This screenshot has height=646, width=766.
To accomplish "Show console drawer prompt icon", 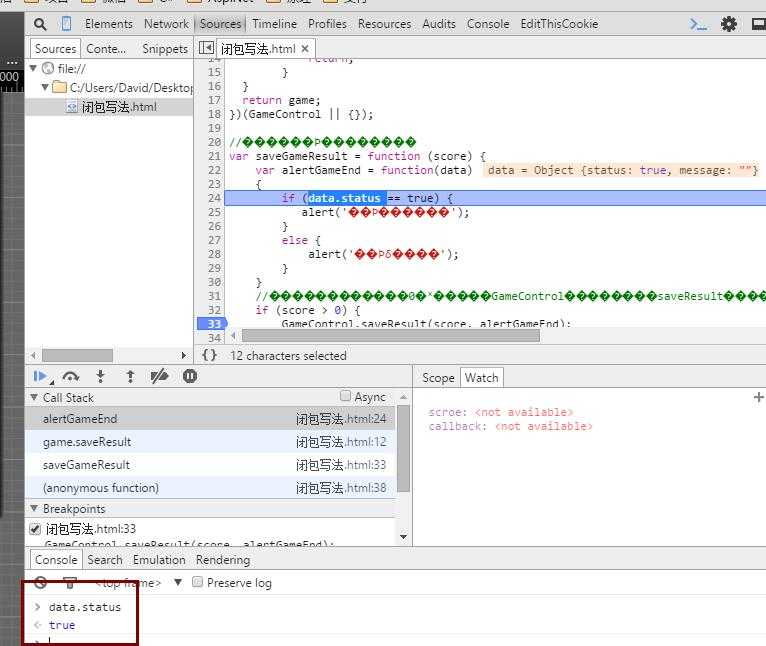I will 699,24.
